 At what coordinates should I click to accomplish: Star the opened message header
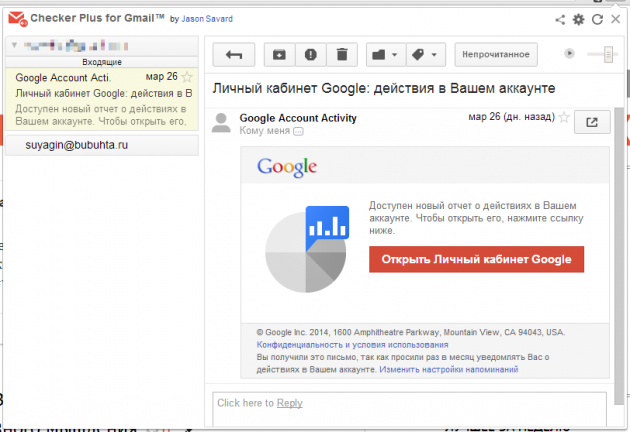(564, 117)
